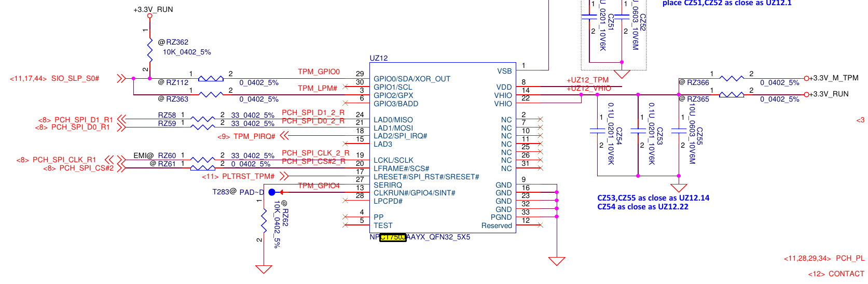The image size is (868, 284).
Task: Select the RZ61 resistor designator
Action: [167, 164]
